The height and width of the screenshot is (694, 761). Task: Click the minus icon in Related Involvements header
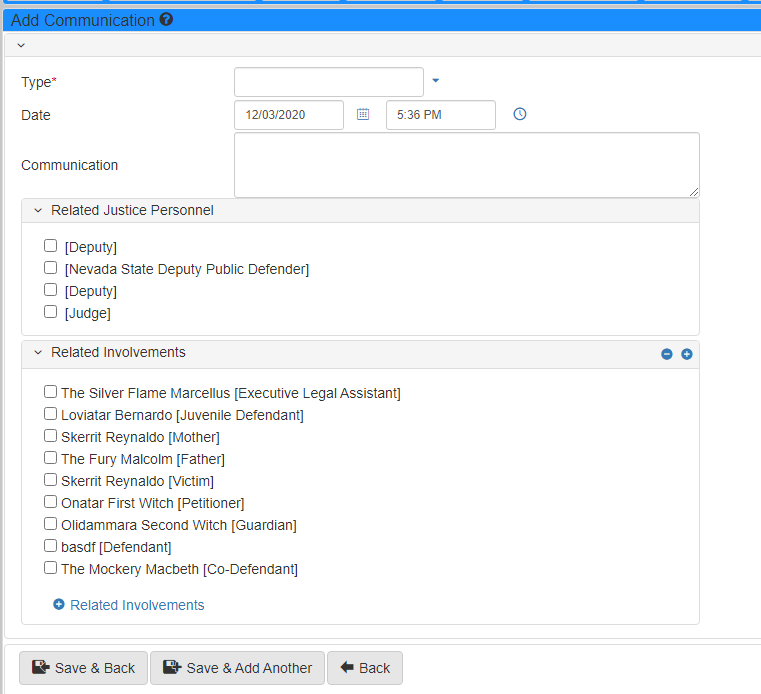click(667, 354)
